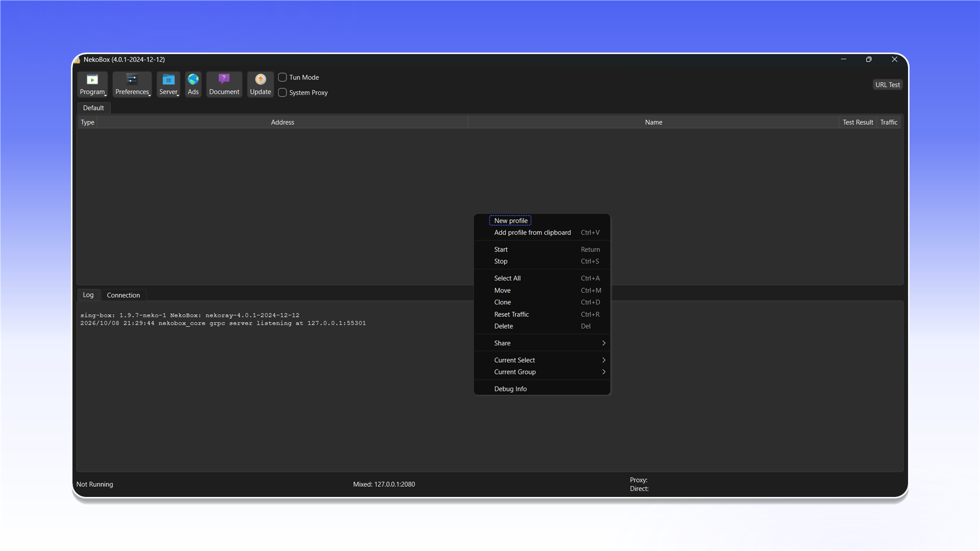The width and height of the screenshot is (980, 551).
Task: Enable the Tun Mode checkbox
Action: 282,77
